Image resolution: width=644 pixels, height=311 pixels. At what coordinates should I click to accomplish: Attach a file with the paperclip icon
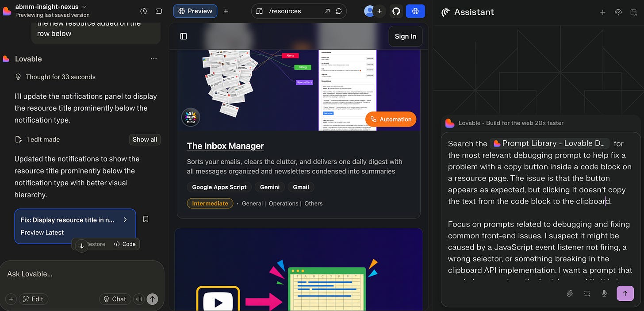pyautogui.click(x=570, y=293)
